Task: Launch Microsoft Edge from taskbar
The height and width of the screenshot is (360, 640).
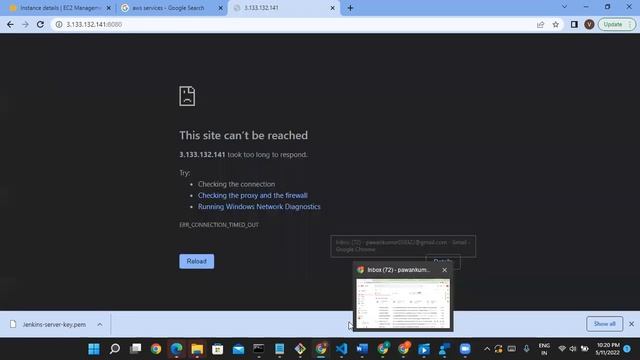Action: (176, 349)
